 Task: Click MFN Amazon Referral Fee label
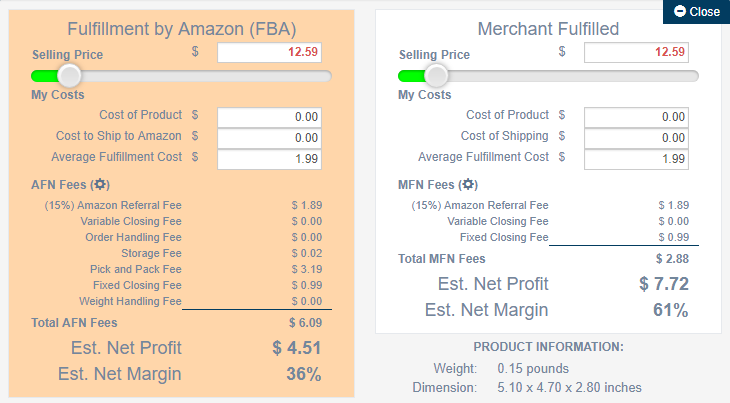[x=480, y=205]
